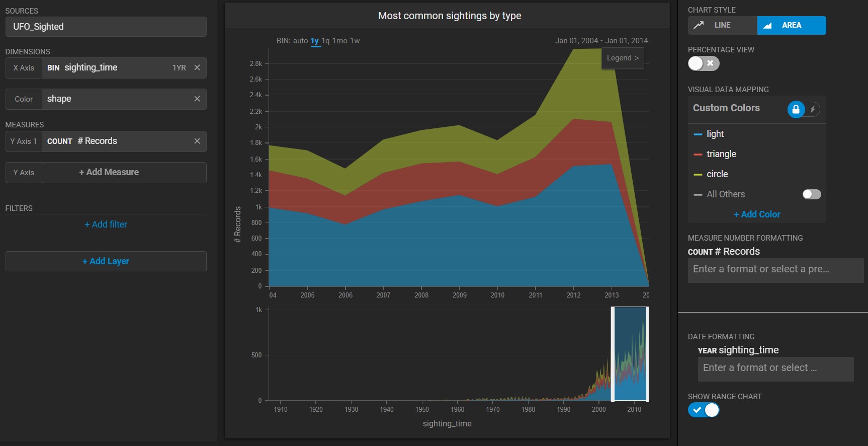Click the Add Layer button

click(x=106, y=261)
